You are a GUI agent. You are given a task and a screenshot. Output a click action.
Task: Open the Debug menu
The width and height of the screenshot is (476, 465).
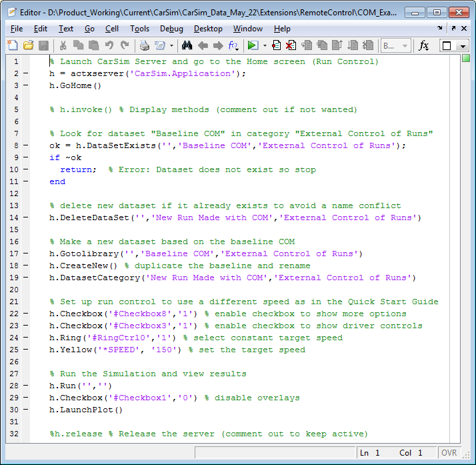coord(171,29)
